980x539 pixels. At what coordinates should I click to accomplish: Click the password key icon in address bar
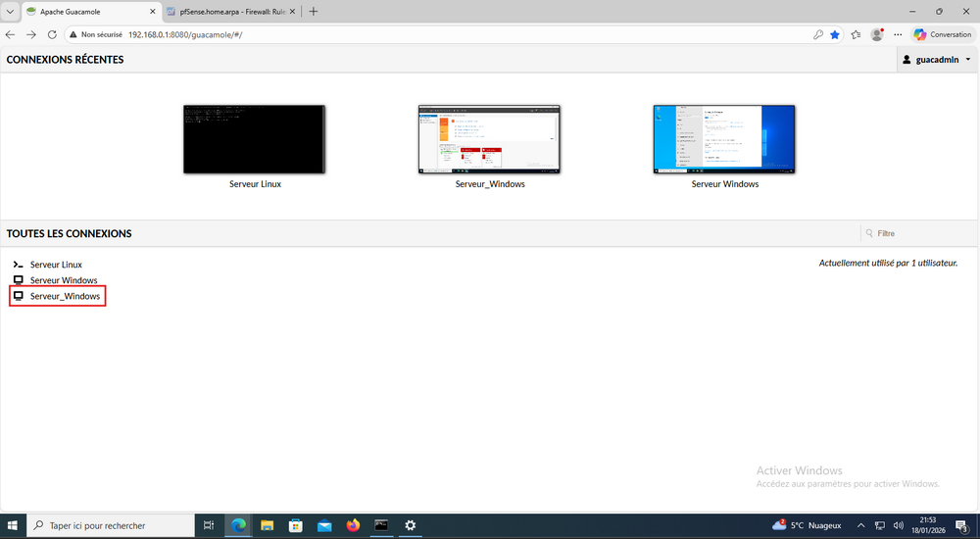pyautogui.click(x=817, y=34)
